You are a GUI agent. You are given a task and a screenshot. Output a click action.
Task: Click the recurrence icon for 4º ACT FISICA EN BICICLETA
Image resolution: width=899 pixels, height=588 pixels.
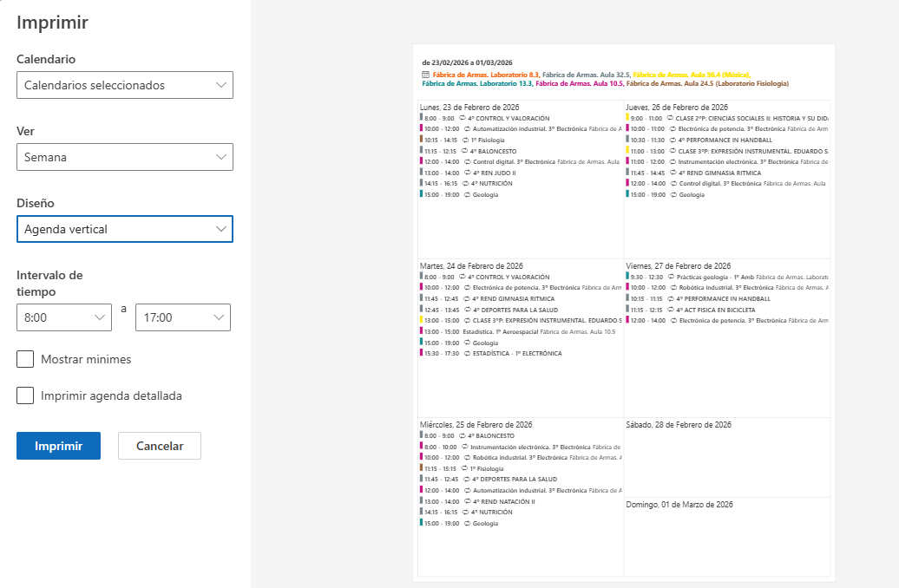pyautogui.click(x=672, y=310)
